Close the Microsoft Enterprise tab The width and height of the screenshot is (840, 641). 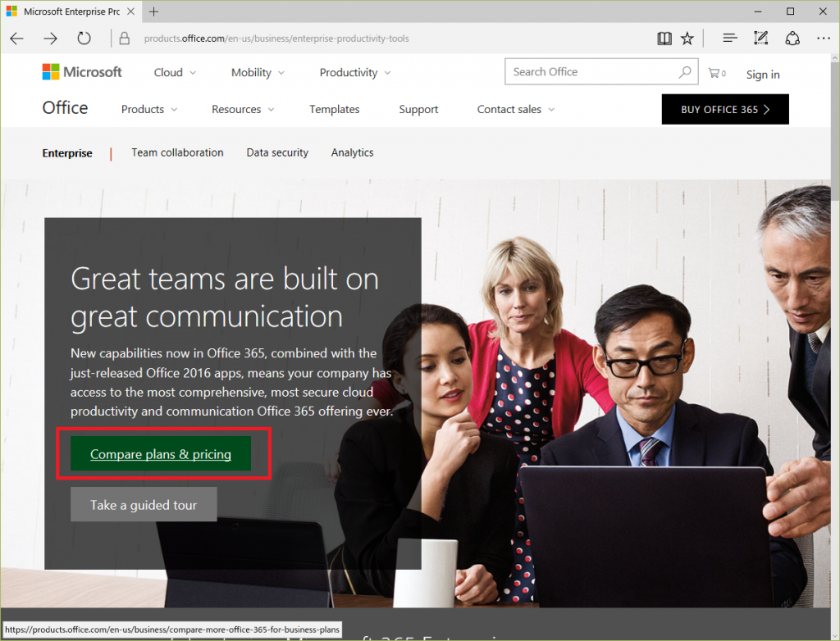130,11
